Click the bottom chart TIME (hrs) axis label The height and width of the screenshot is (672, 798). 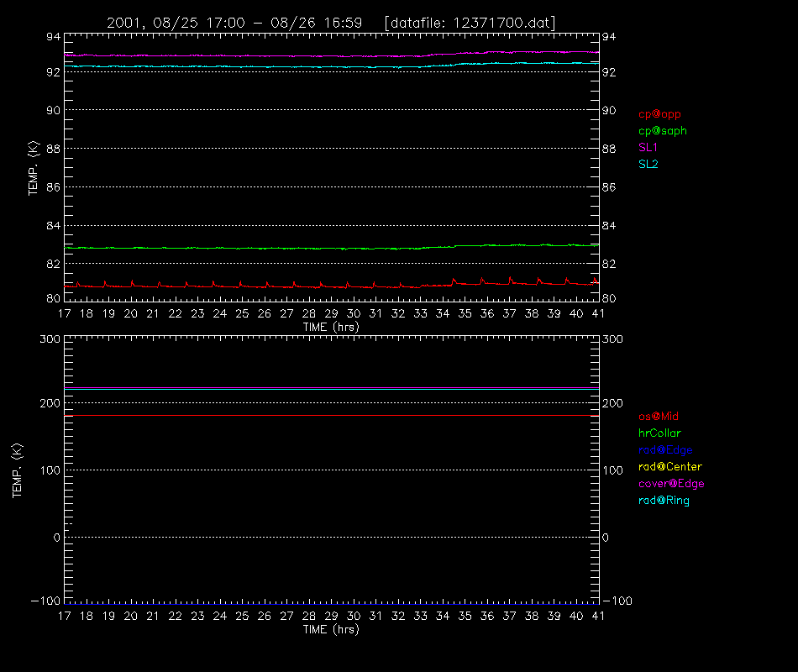[331, 630]
